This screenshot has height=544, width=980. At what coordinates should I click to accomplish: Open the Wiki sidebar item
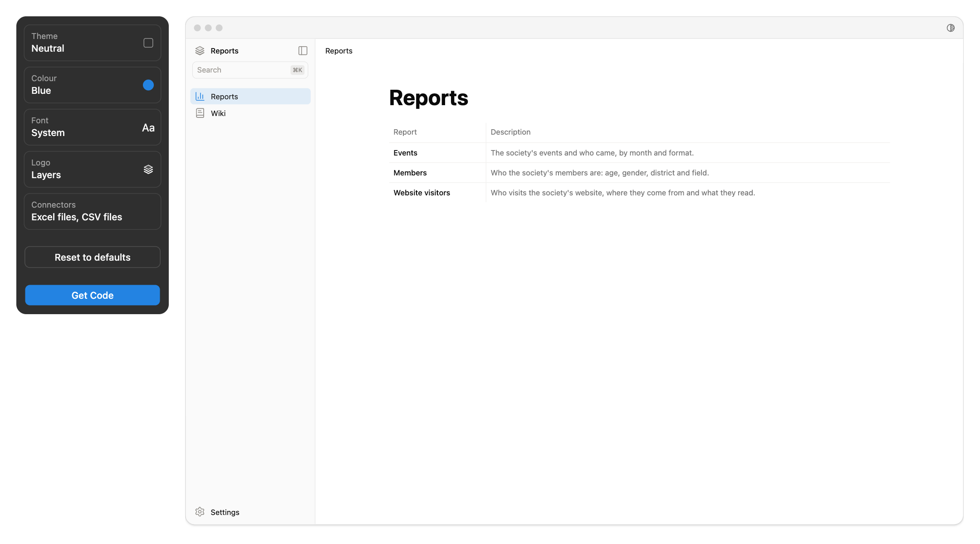coord(250,113)
